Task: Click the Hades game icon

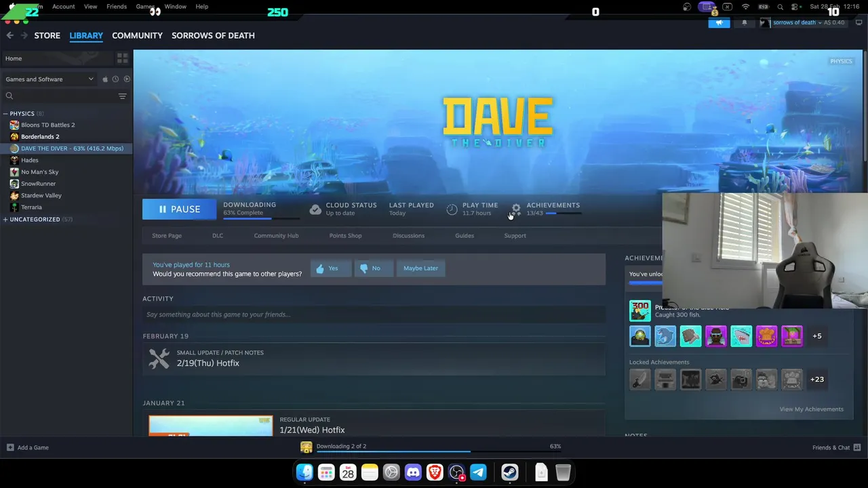Action: coord(14,160)
